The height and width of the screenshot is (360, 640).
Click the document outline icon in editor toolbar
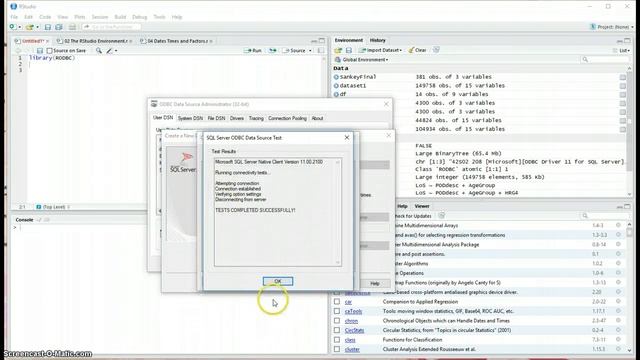[321, 51]
